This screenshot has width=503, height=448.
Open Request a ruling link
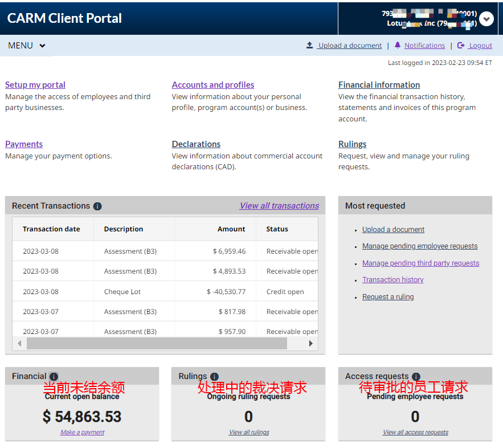pyautogui.click(x=388, y=297)
